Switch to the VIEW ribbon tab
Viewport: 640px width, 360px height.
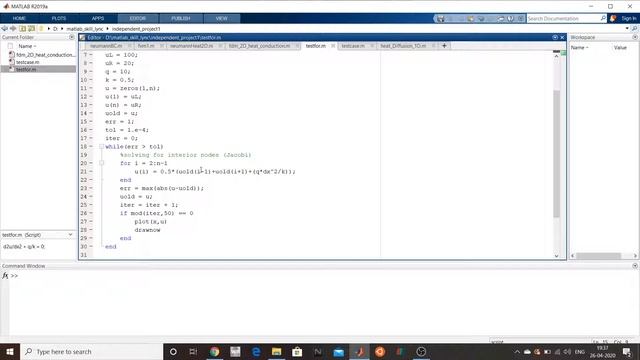click(x=222, y=18)
